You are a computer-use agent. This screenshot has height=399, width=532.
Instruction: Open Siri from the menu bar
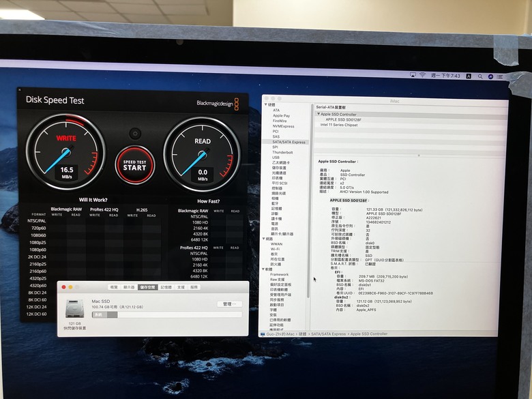click(490, 76)
